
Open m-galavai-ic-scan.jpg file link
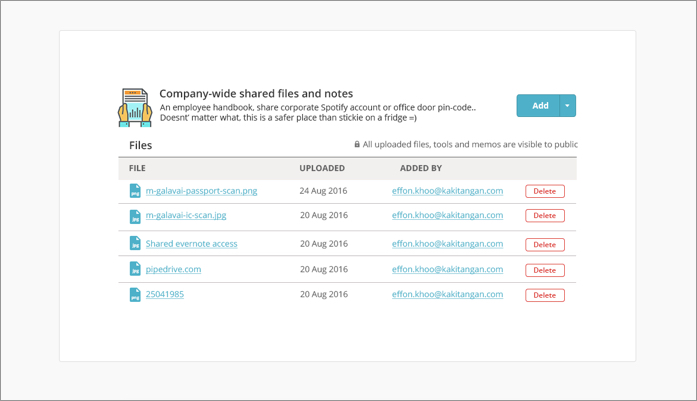click(186, 215)
